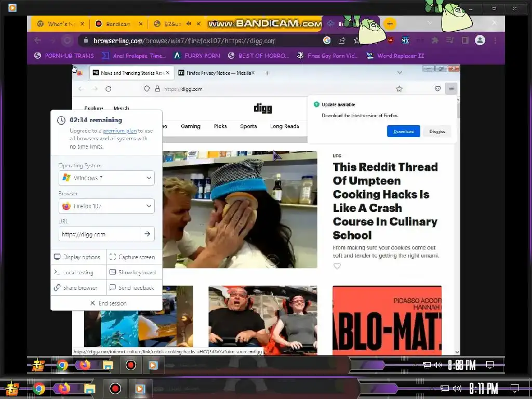Open the roller coaster riders thumbnail
This screenshot has height=399, width=532.
tap(262, 320)
